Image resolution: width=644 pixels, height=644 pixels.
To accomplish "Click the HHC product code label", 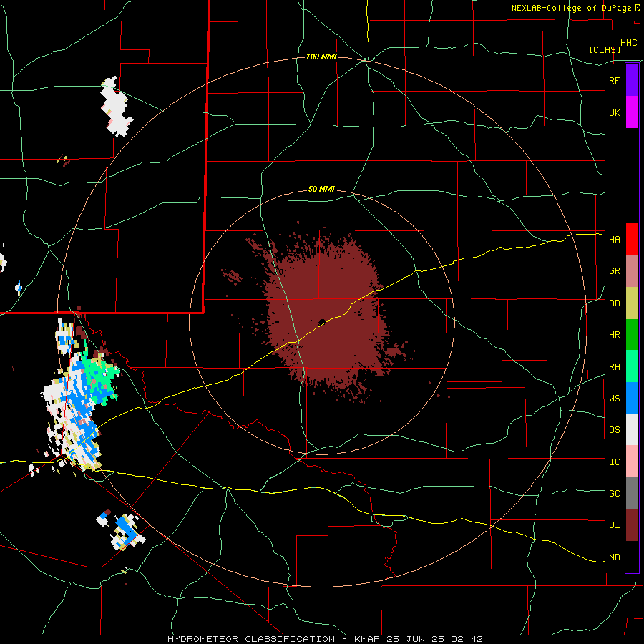I will click(x=629, y=43).
